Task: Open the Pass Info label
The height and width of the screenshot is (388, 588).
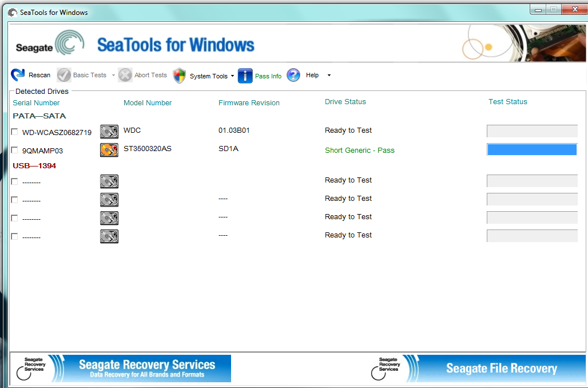Action: 268,76
